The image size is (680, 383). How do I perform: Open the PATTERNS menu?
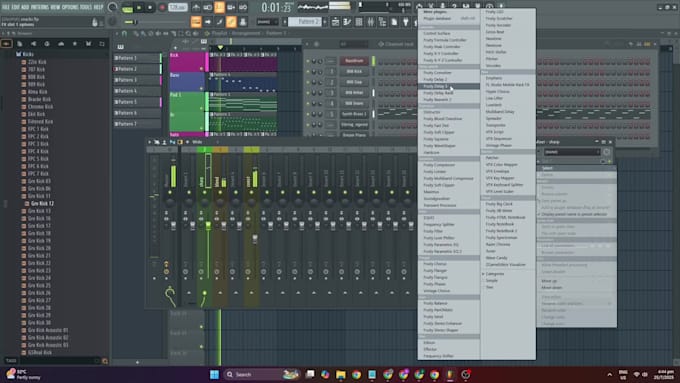coord(39,7)
